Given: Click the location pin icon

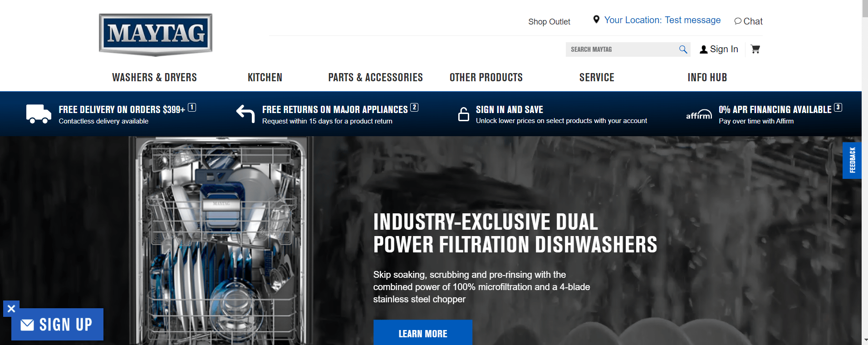Looking at the screenshot, I should click(596, 20).
